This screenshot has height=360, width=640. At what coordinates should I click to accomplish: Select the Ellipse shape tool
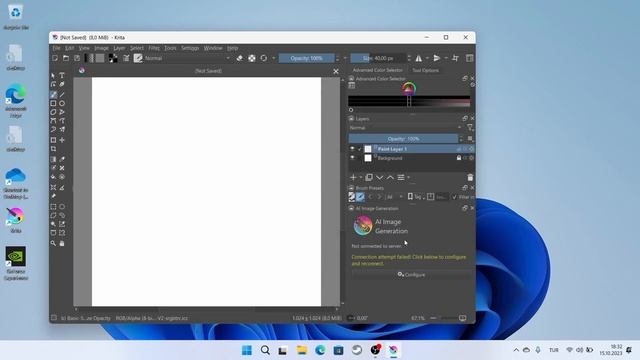pyautogui.click(x=62, y=103)
